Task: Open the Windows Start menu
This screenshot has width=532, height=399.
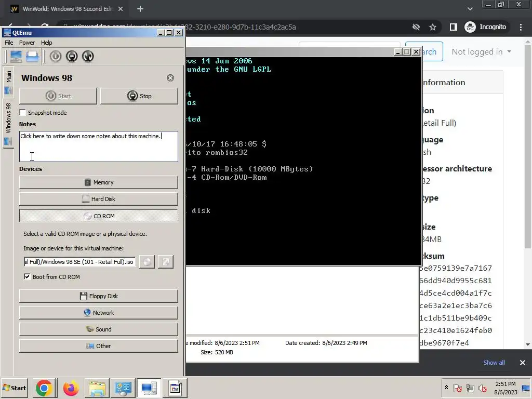Action: tap(14, 388)
